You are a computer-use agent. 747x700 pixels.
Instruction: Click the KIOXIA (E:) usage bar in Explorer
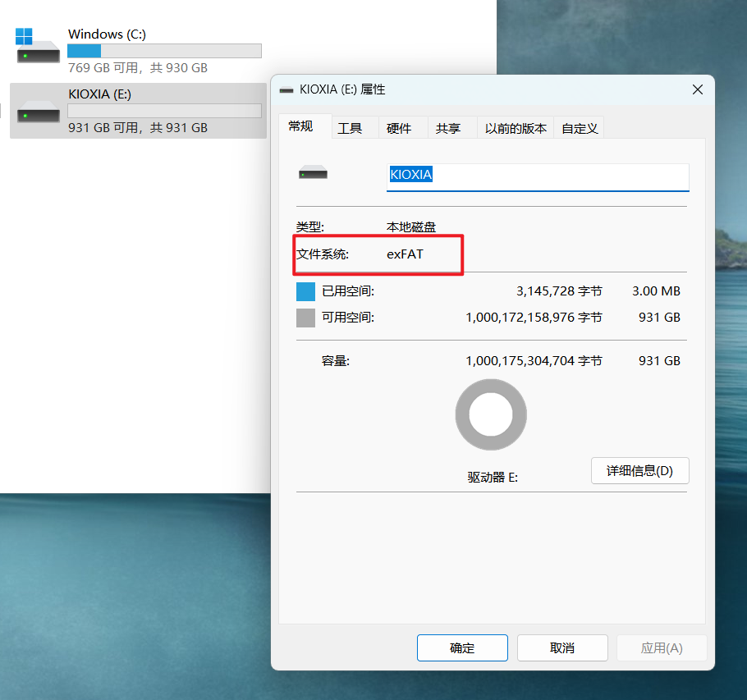click(x=164, y=111)
